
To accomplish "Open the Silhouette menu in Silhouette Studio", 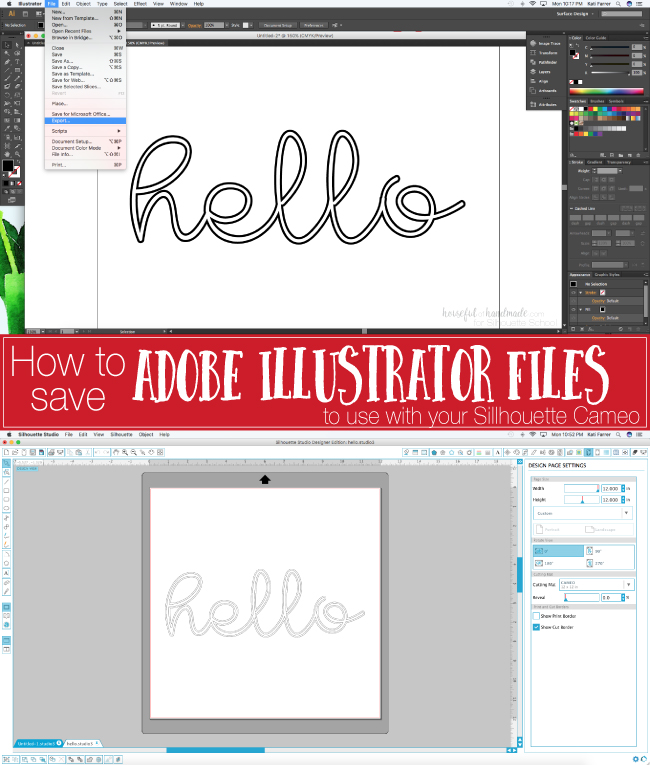I will point(122,434).
